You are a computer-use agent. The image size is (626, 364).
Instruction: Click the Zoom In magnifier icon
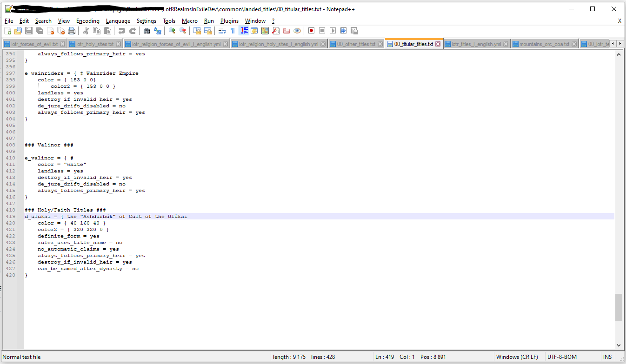tap(172, 31)
